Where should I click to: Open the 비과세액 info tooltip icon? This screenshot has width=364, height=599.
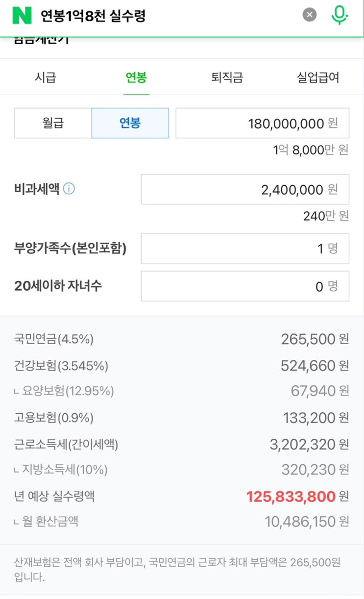[x=69, y=189]
